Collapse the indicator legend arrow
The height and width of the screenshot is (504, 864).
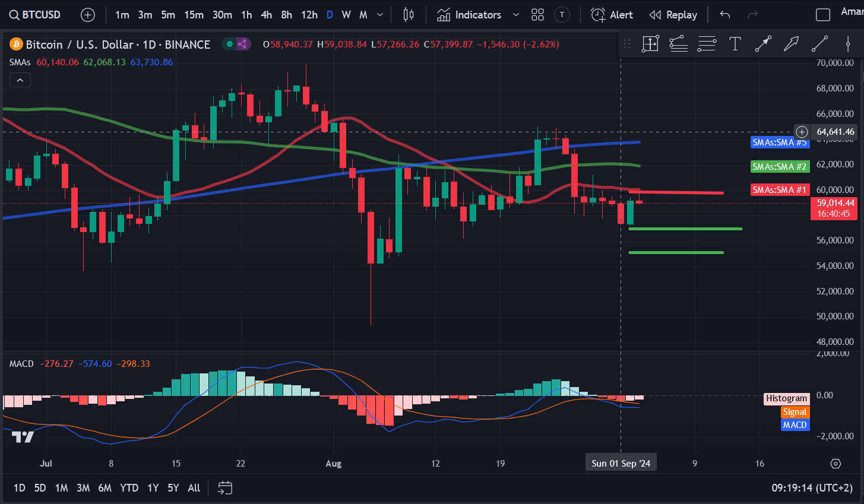click(20, 80)
